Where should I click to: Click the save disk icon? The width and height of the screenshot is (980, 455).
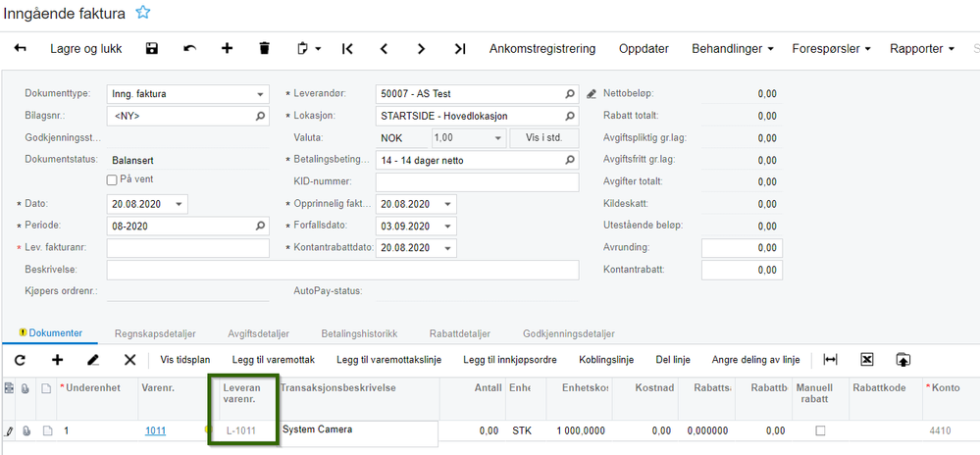point(152,48)
